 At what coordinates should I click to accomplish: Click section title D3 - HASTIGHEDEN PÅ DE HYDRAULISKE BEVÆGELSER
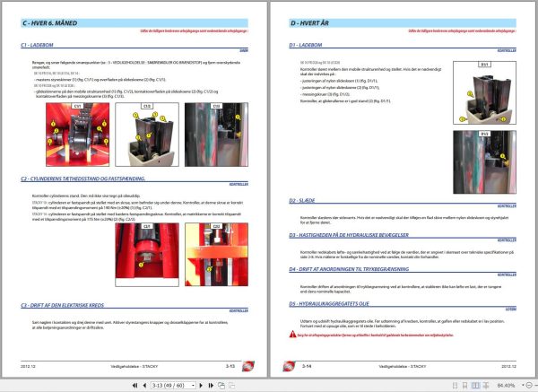tap(349, 235)
